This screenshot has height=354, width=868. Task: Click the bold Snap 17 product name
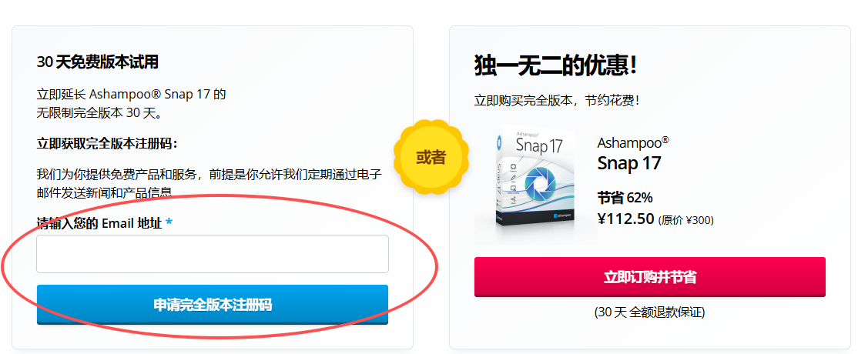[x=628, y=163]
